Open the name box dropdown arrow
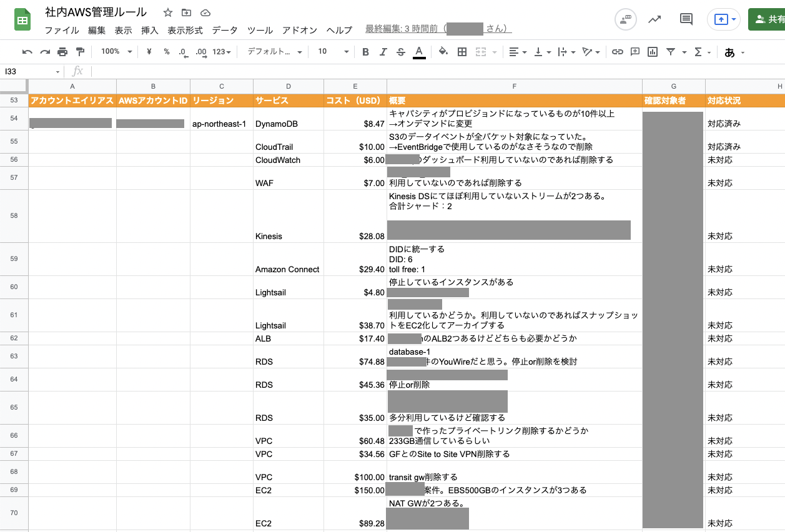The height and width of the screenshot is (532, 785). [x=58, y=72]
